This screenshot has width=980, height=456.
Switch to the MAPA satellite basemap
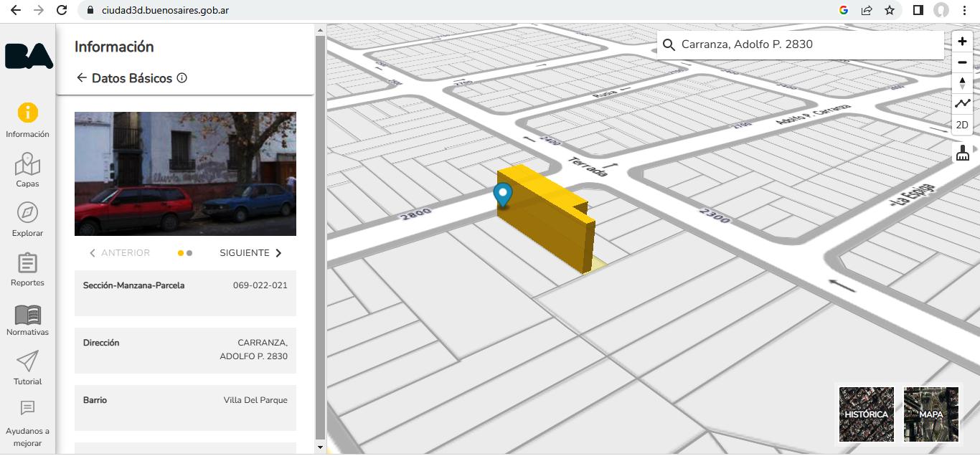pyautogui.click(x=931, y=414)
